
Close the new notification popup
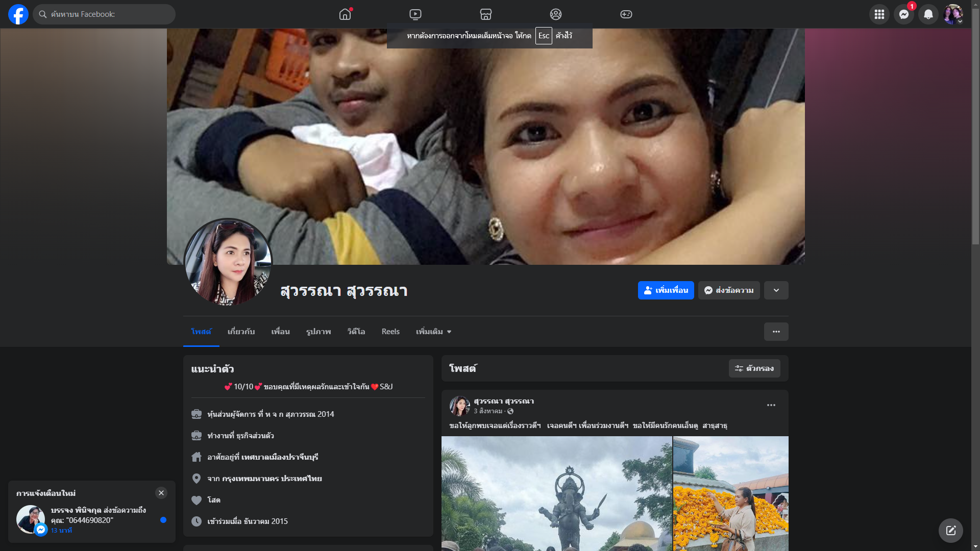(x=161, y=493)
